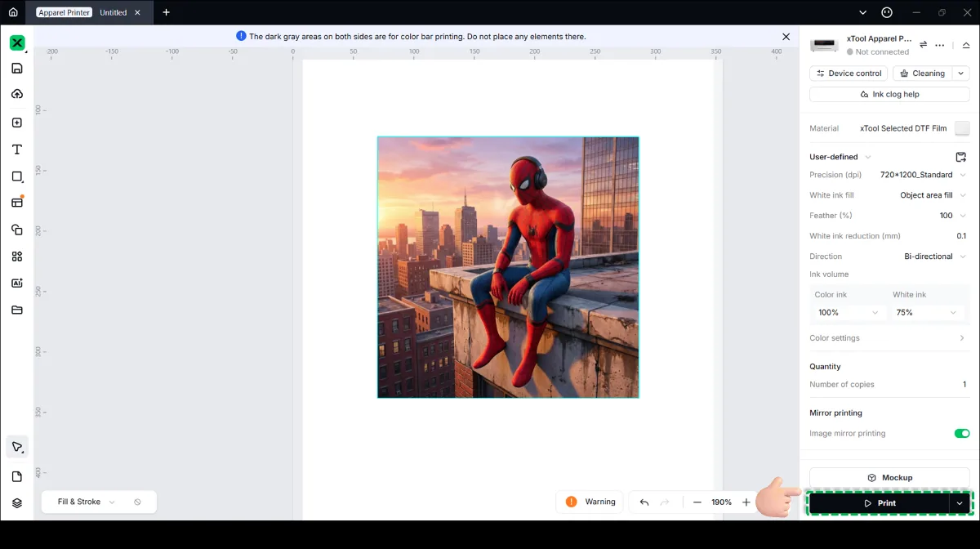Zoom in with the plus icon
The width and height of the screenshot is (980, 549).
(x=746, y=502)
